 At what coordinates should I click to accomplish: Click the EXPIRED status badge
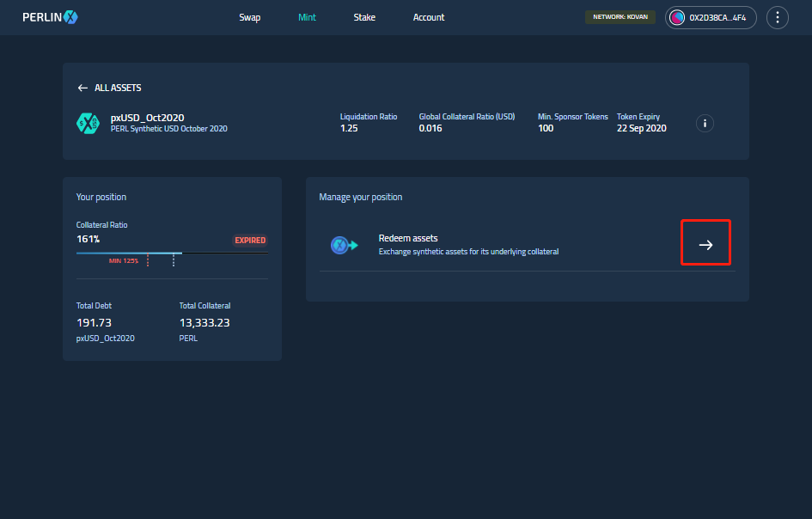pos(250,241)
